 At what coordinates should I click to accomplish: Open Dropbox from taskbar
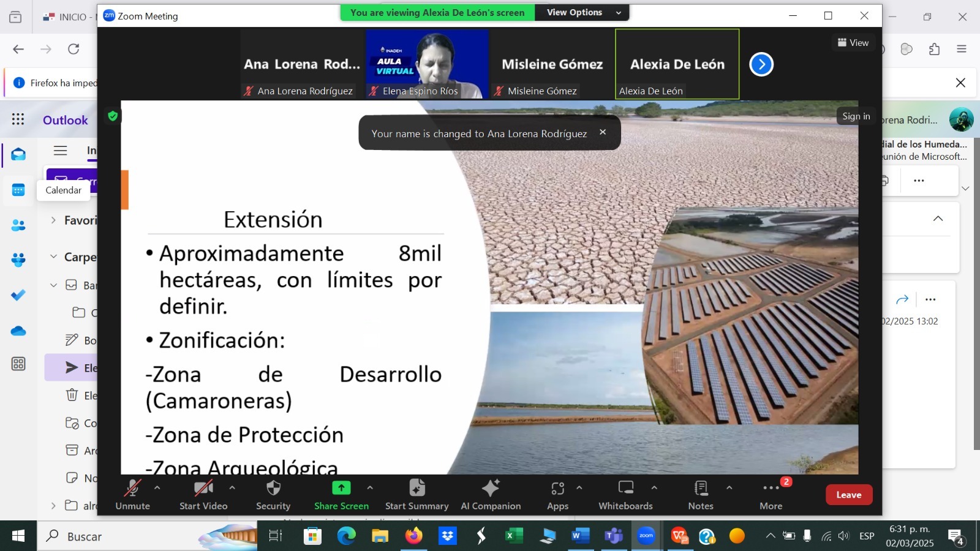click(x=447, y=536)
